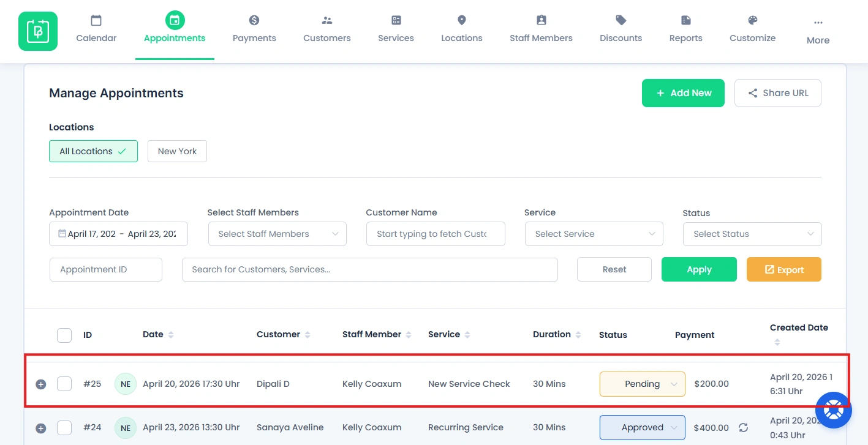868x445 pixels.
Task: Check the box for appointment #24
Action: [x=64, y=428]
